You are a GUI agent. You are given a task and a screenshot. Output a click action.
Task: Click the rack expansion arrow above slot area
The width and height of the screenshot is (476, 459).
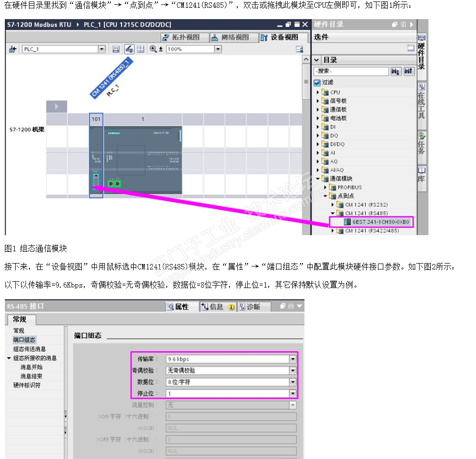pos(56,106)
